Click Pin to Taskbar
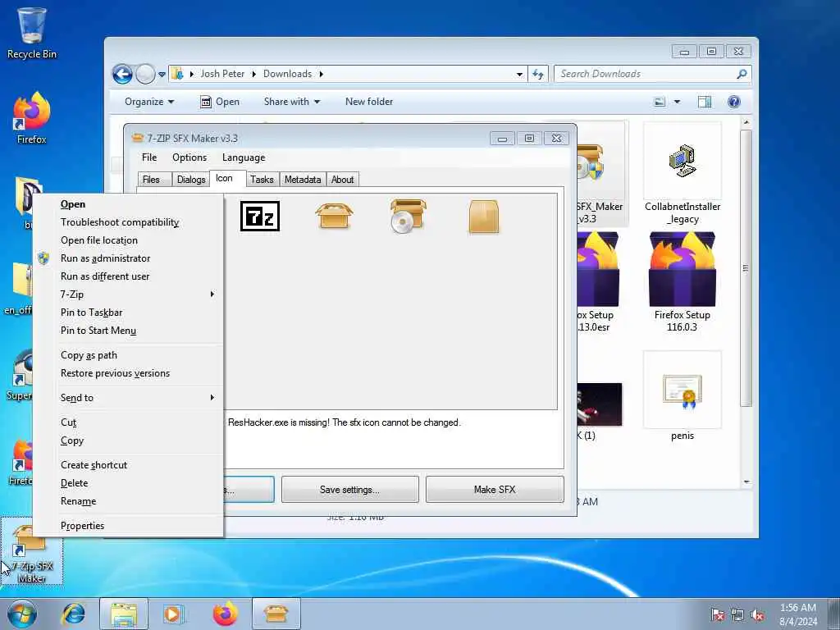840x630 pixels. tap(128, 313)
